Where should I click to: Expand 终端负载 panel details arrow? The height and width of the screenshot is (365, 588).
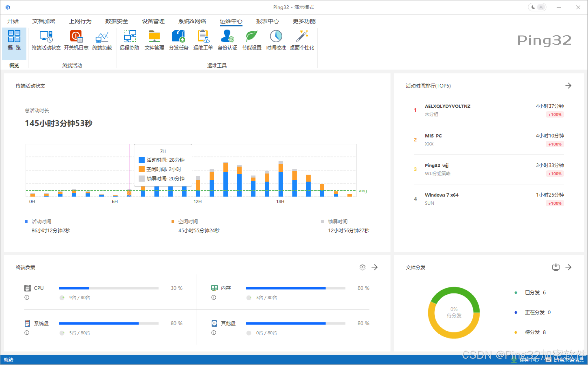tap(374, 267)
